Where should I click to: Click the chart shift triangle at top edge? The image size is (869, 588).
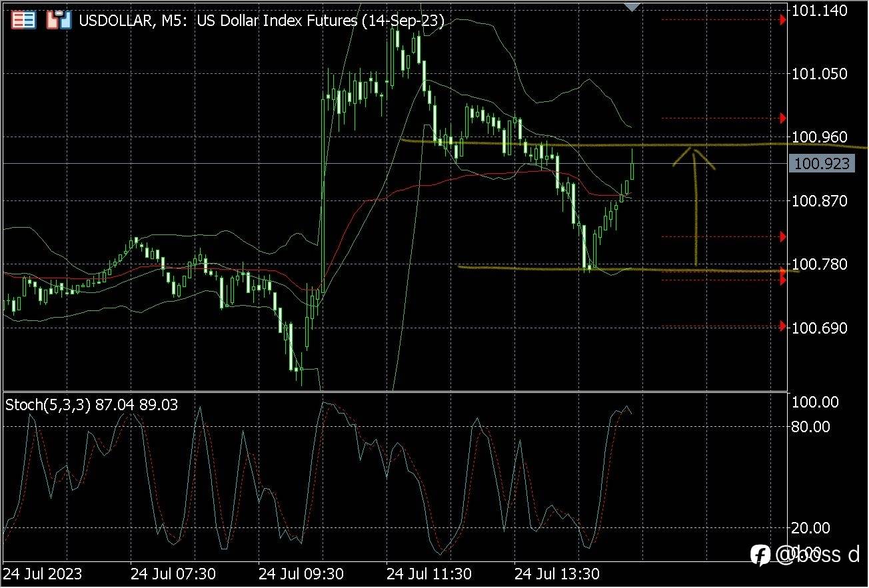[x=632, y=7]
